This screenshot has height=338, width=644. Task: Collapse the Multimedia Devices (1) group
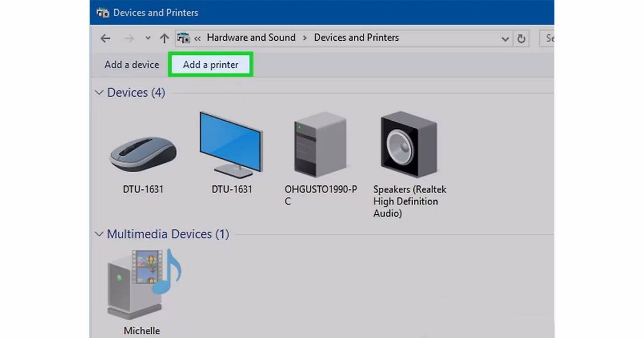99,234
